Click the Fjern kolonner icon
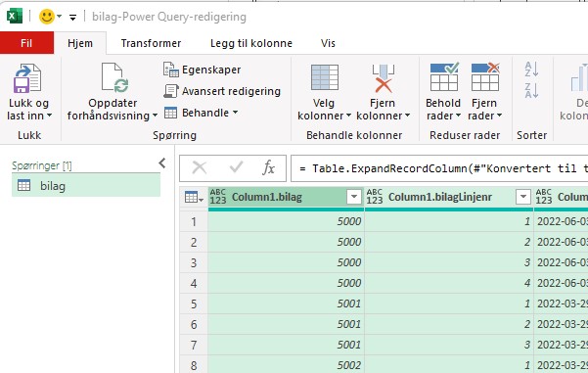This screenshot has height=373, width=588. pos(384,78)
